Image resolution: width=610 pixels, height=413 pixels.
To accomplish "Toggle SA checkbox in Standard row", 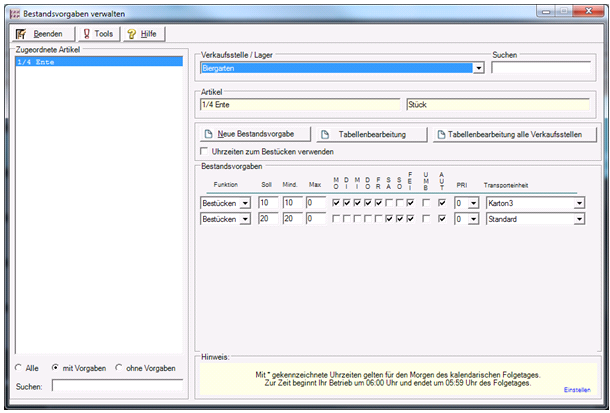I will pos(389,219).
